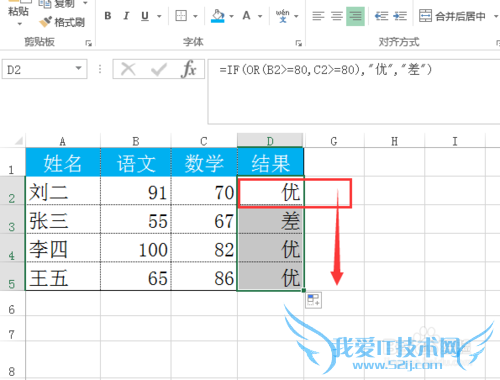500x380 pixels.
Task: Select cell with name 张三
Action: click(63, 220)
